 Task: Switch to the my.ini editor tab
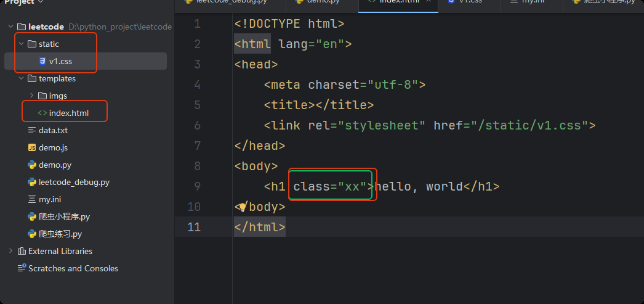tap(532, 2)
